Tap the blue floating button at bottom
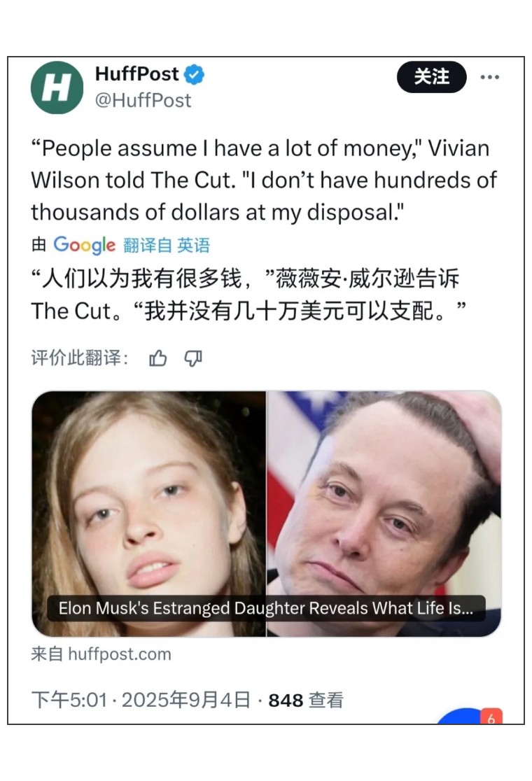532x781 pixels. point(461,716)
